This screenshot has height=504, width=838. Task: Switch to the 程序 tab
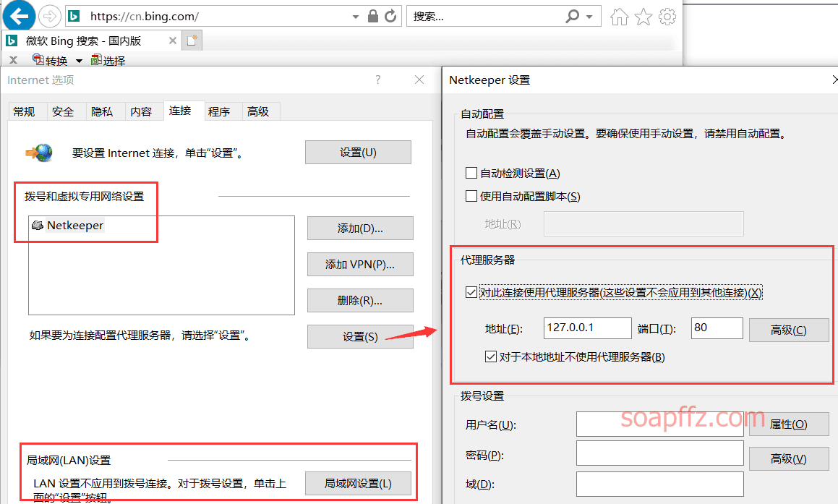tap(219, 111)
